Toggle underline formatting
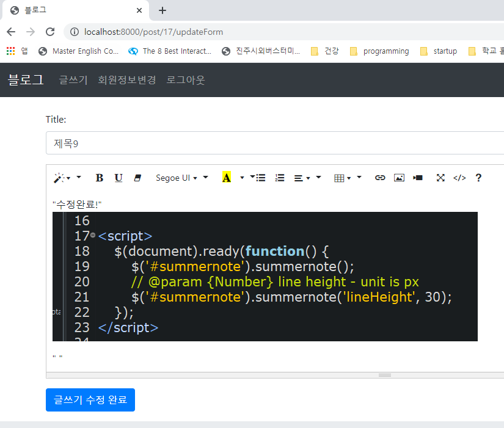 coord(119,178)
